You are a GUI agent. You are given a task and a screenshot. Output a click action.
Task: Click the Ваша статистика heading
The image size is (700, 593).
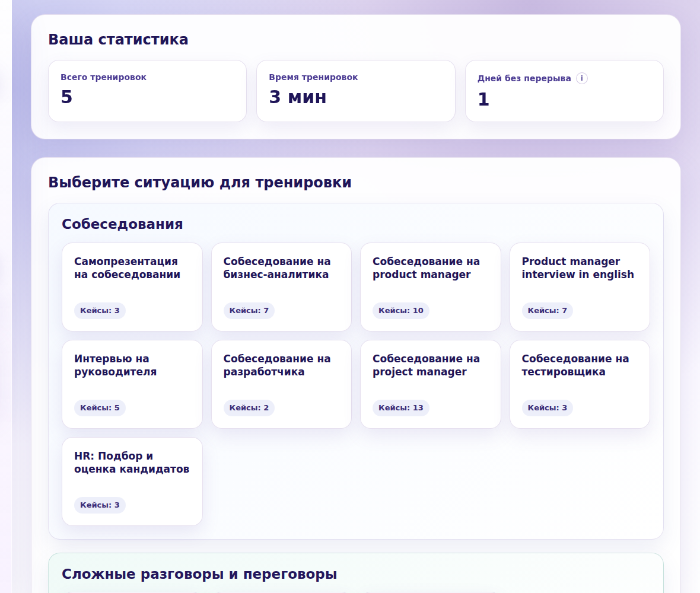(118, 39)
